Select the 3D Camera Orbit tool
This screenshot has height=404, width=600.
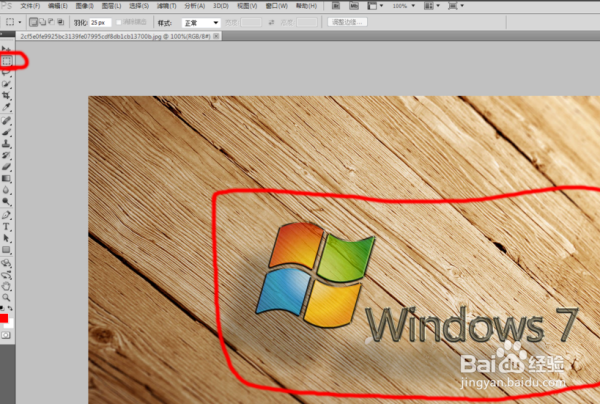(6, 275)
